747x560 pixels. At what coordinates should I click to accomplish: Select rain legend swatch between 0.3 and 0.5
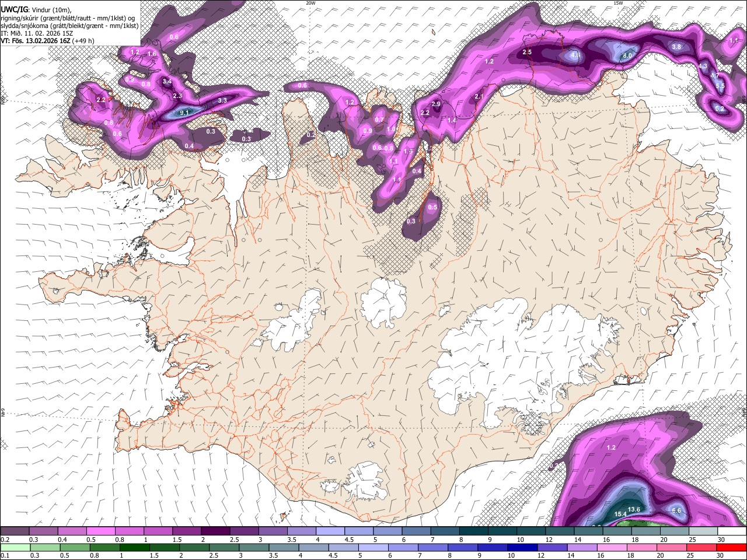tap(44, 547)
